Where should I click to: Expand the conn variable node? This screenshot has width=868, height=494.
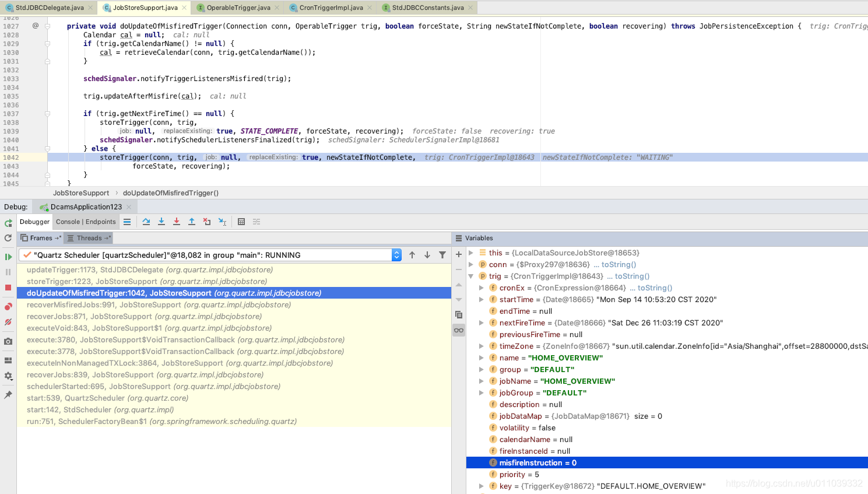coord(471,264)
